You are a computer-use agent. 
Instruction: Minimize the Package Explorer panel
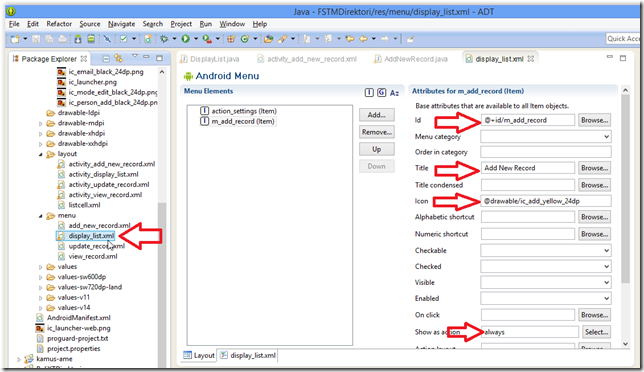pos(146,57)
